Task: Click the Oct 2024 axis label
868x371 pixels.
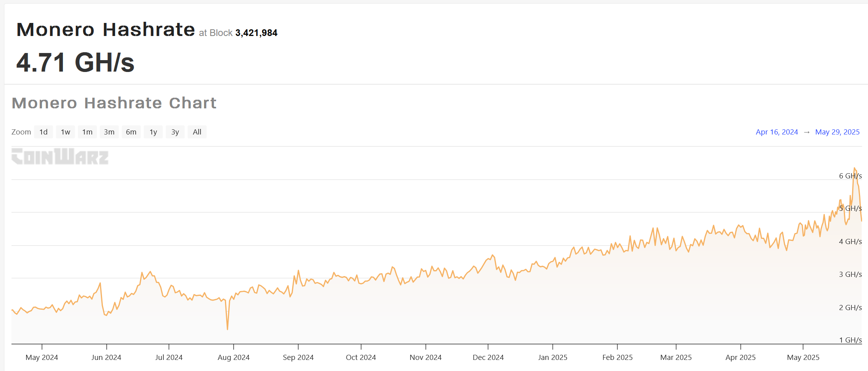Action: click(361, 358)
